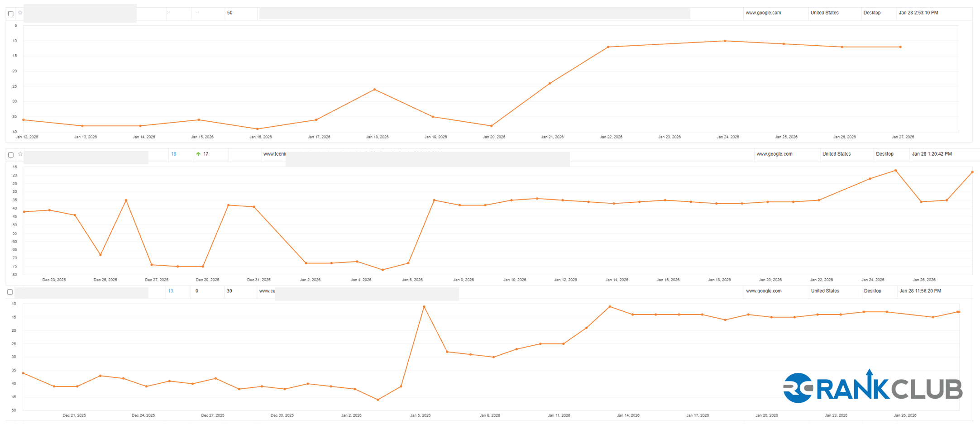980x429 pixels.
Task: Click the Jan 5, 2026 spike in bottom chart
Action: [x=424, y=307]
